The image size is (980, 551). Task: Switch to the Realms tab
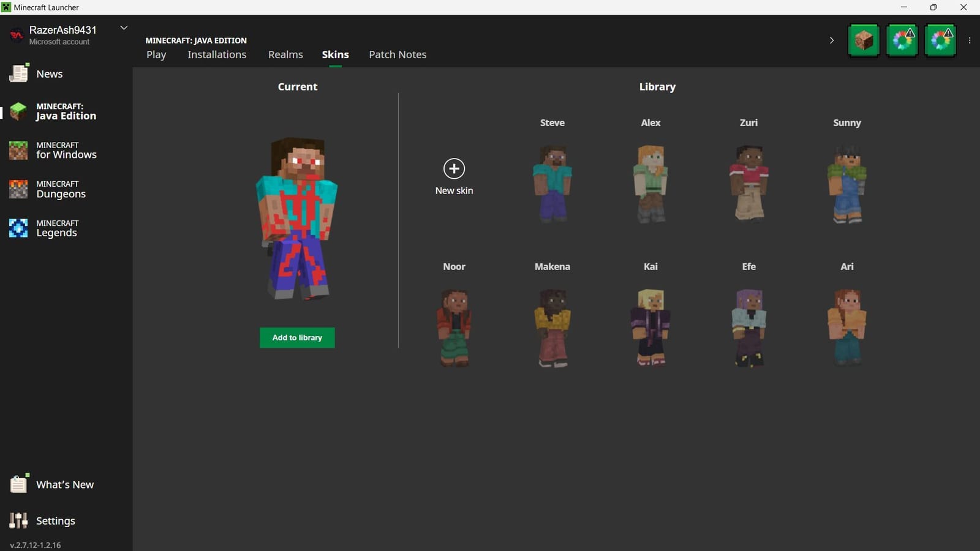[285, 54]
